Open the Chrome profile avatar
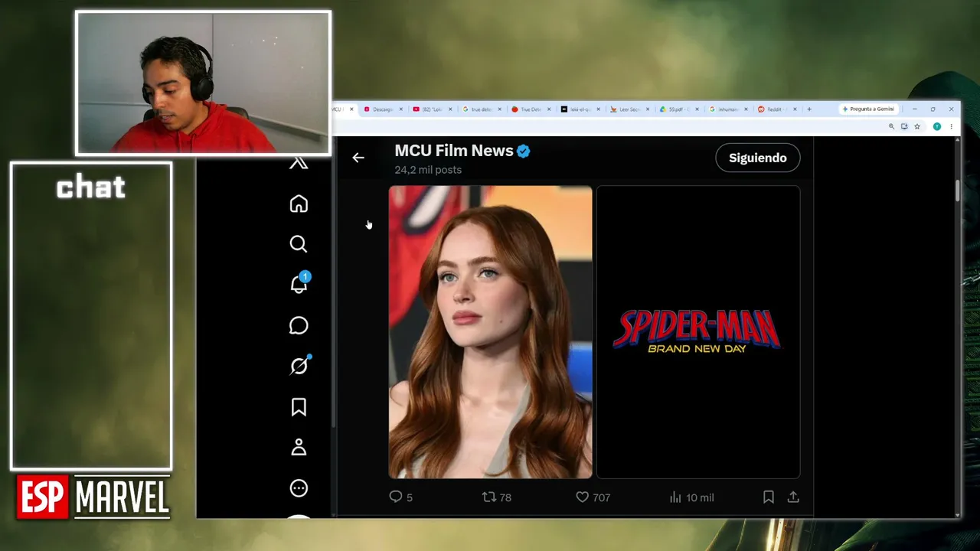The width and height of the screenshot is (980, 551). pyautogui.click(x=936, y=126)
